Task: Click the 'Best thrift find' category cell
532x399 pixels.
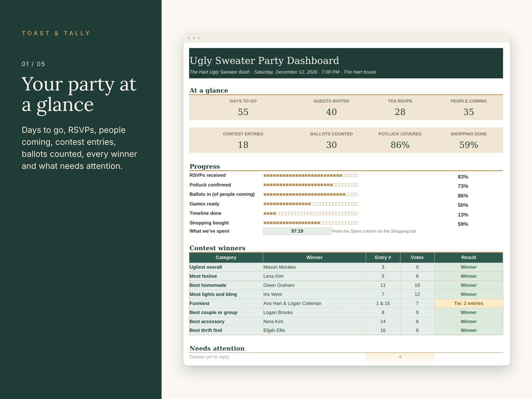Action: point(226,331)
